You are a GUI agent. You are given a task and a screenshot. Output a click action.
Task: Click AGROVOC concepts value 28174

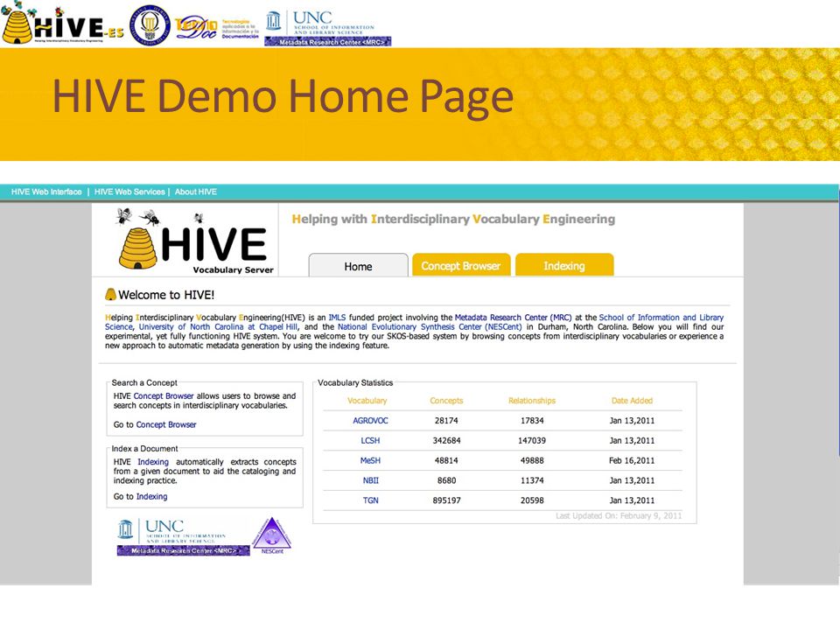(x=446, y=421)
